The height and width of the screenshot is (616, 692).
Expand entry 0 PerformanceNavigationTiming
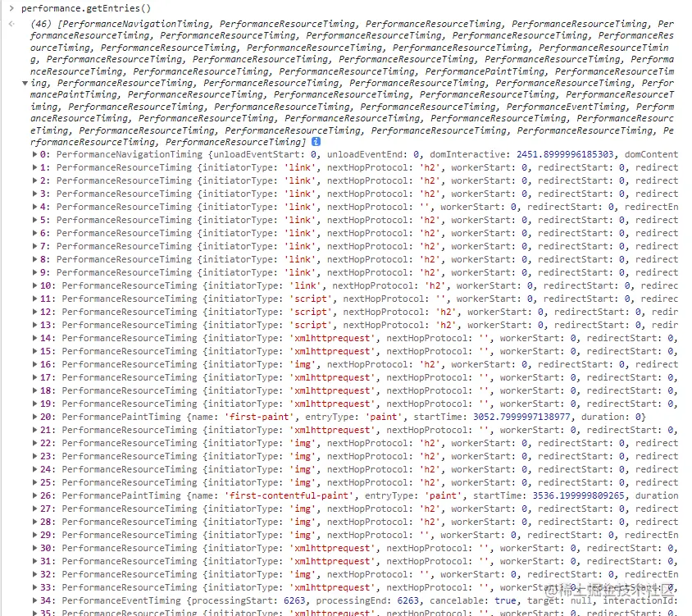click(x=34, y=154)
